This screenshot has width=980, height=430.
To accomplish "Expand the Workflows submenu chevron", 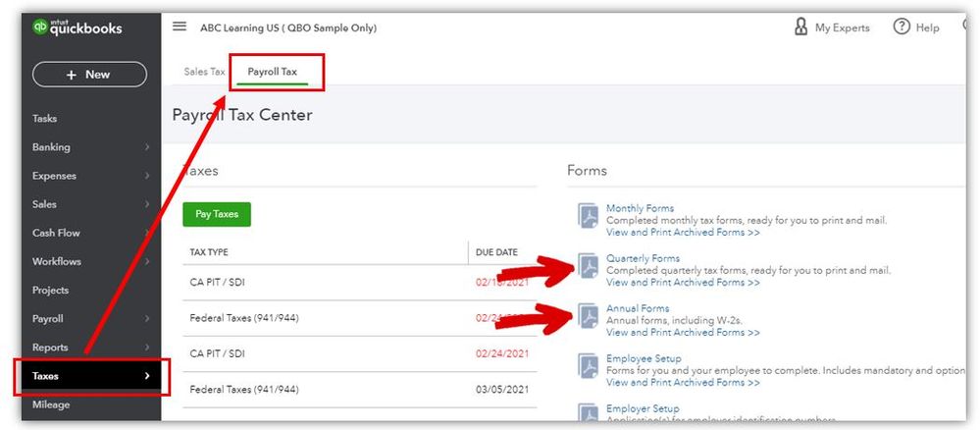I will [x=147, y=261].
